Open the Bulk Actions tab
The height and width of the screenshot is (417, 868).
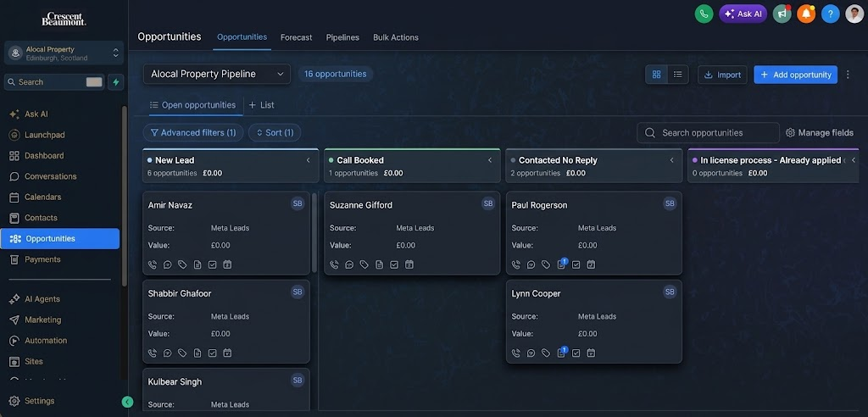[396, 37]
